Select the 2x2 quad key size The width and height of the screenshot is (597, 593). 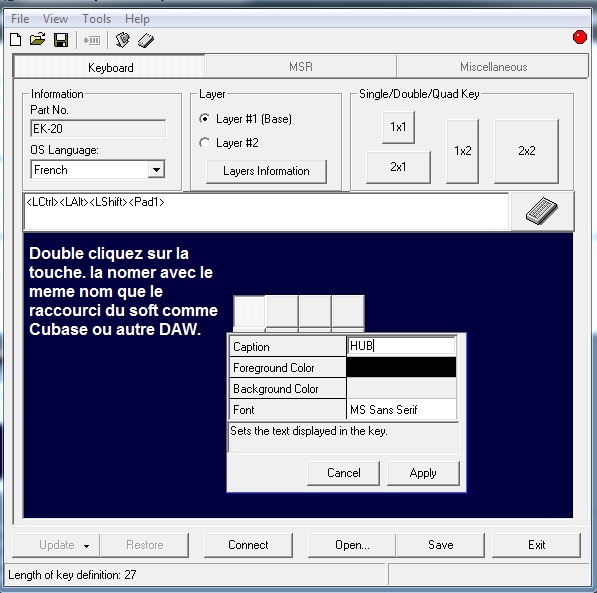click(x=526, y=151)
